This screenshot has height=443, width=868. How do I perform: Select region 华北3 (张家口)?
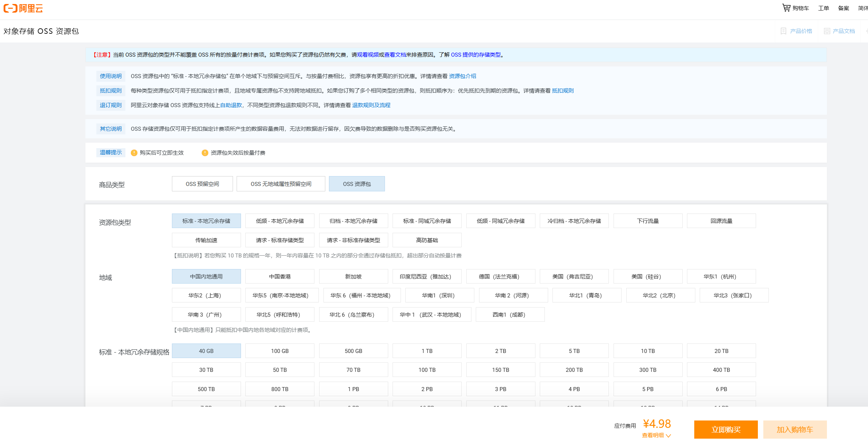pos(734,296)
